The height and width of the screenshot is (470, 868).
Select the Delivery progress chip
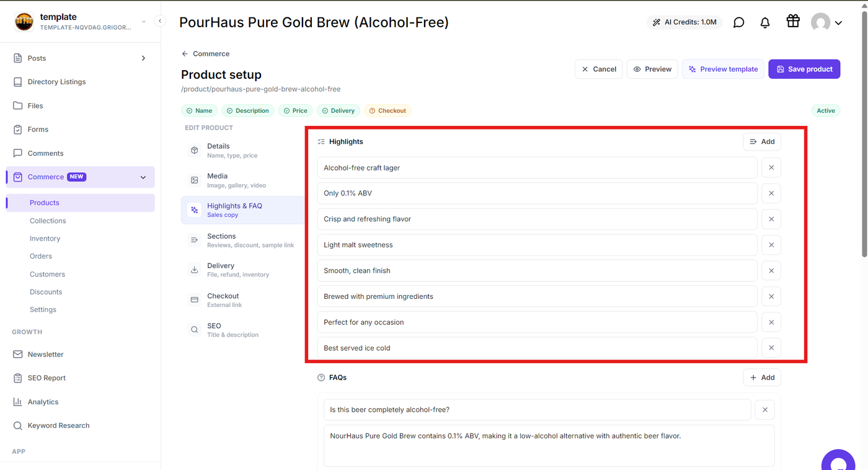pos(339,111)
